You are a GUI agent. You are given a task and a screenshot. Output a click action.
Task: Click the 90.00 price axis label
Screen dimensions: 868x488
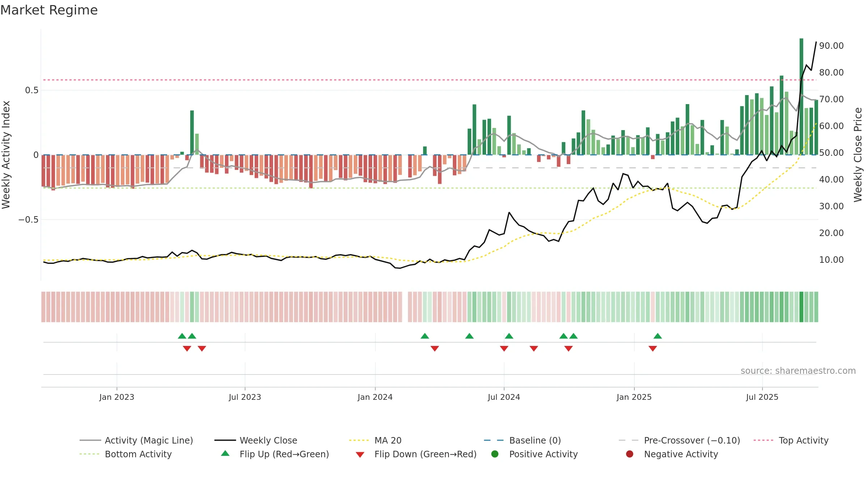[831, 46]
